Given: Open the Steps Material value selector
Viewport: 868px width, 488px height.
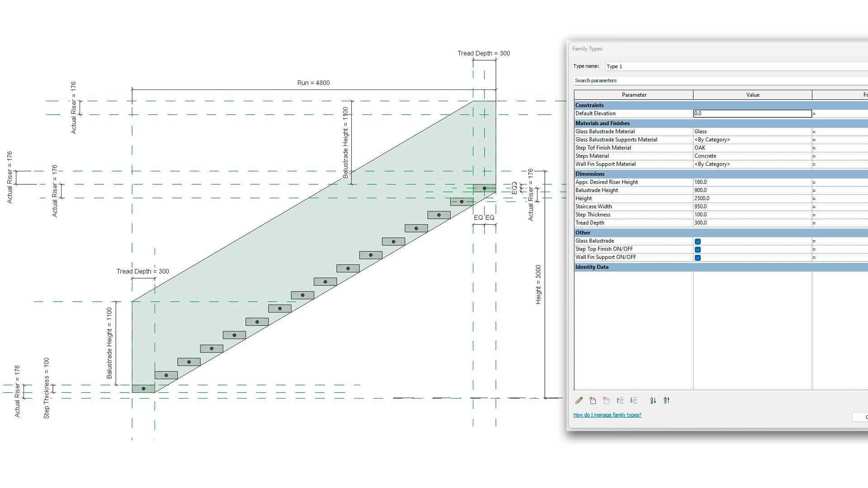Looking at the screenshot, I should point(752,155).
